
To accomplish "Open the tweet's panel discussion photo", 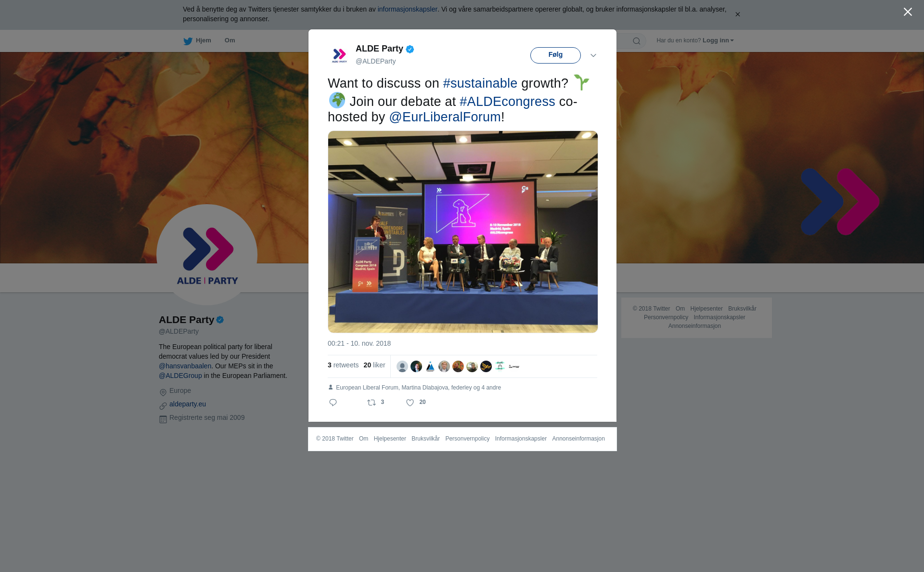I will 462,232.
